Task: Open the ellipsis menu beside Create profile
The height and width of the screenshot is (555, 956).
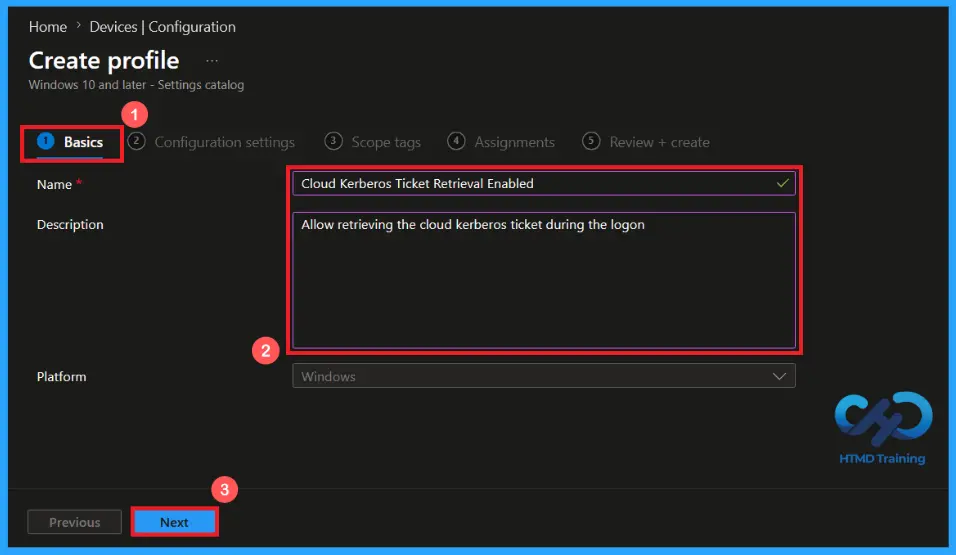Action: tap(212, 61)
